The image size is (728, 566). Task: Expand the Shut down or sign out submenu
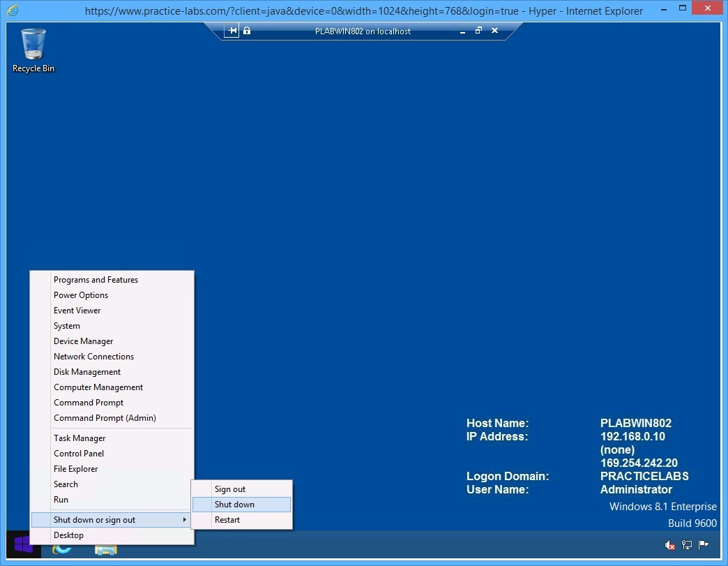(94, 519)
